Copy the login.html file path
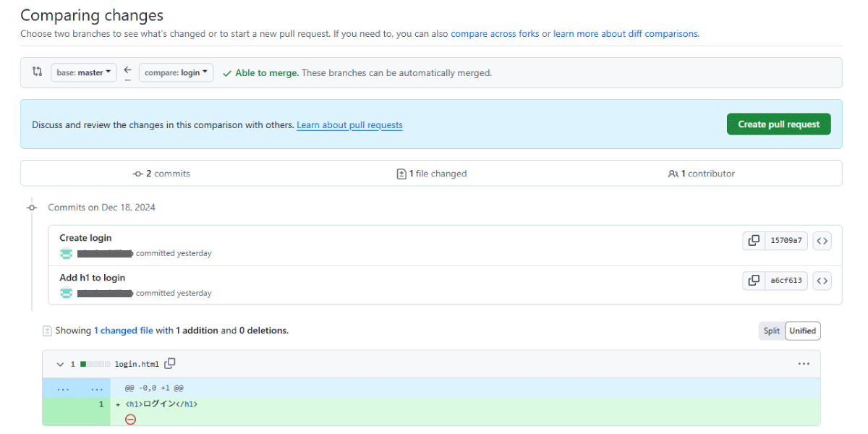This screenshot has height=434, width=868. coord(170,364)
